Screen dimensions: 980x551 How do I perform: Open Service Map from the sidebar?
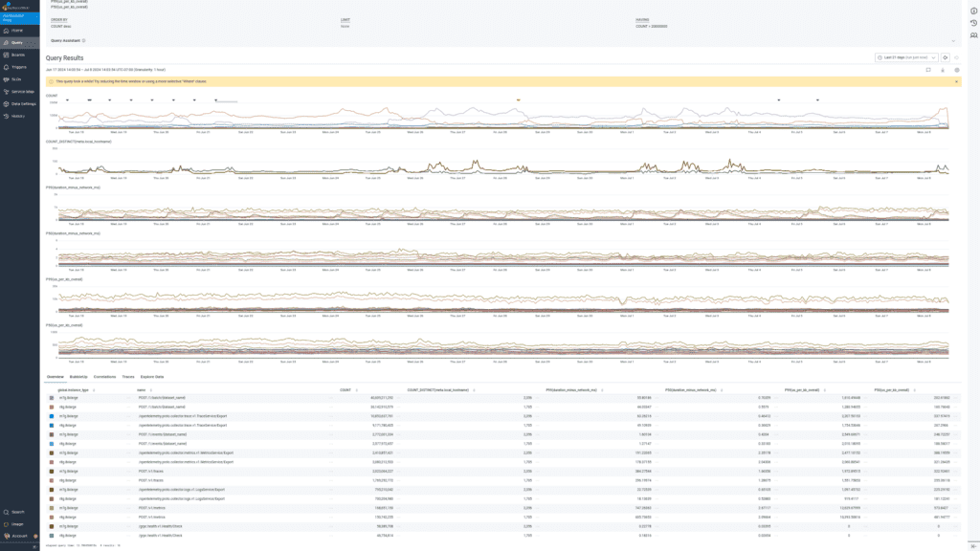click(x=19, y=91)
